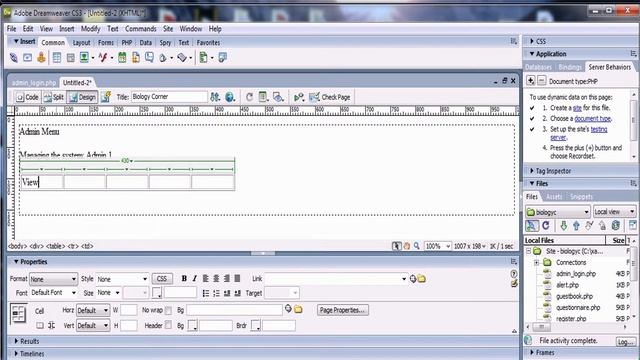Switch to the admin_login.php document tab
Image resolution: width=640 pixels, height=360 pixels.
[33, 83]
